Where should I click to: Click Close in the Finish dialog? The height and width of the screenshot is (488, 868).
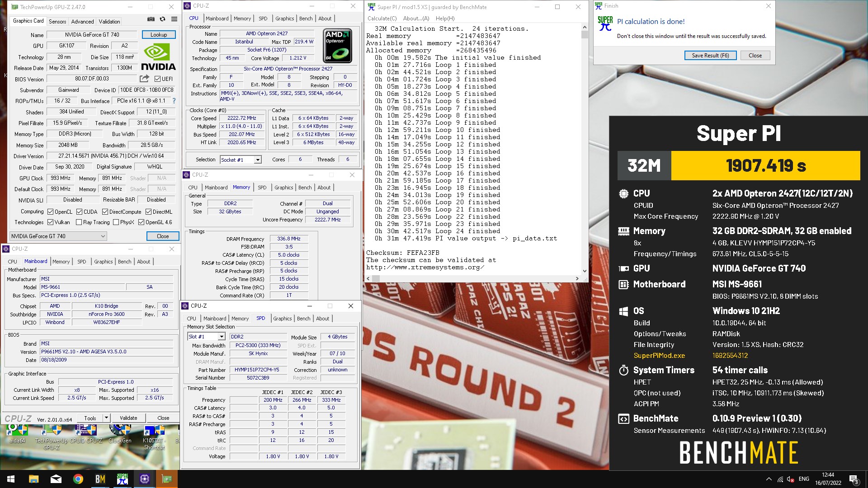pyautogui.click(x=755, y=55)
